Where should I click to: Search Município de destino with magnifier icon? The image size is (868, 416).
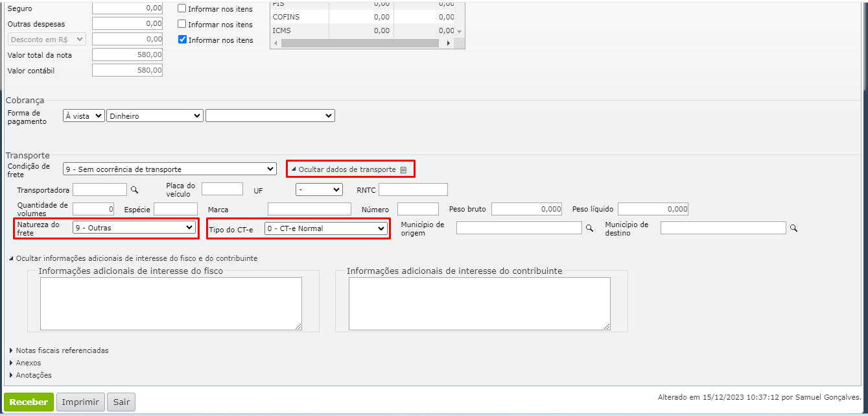[793, 228]
